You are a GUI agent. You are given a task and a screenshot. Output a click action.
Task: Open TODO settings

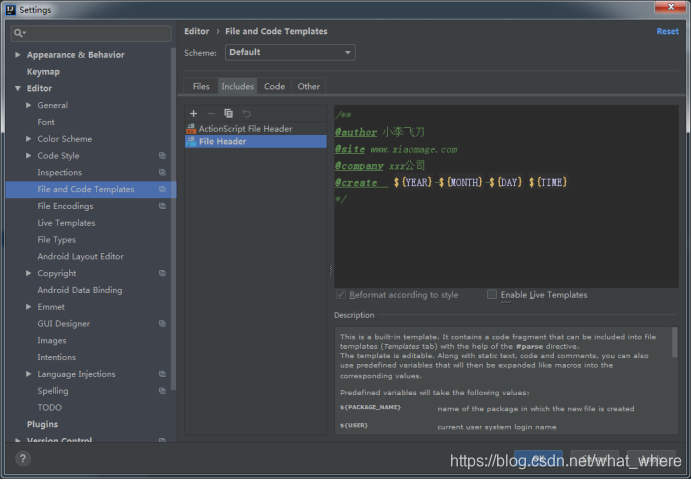pos(49,407)
